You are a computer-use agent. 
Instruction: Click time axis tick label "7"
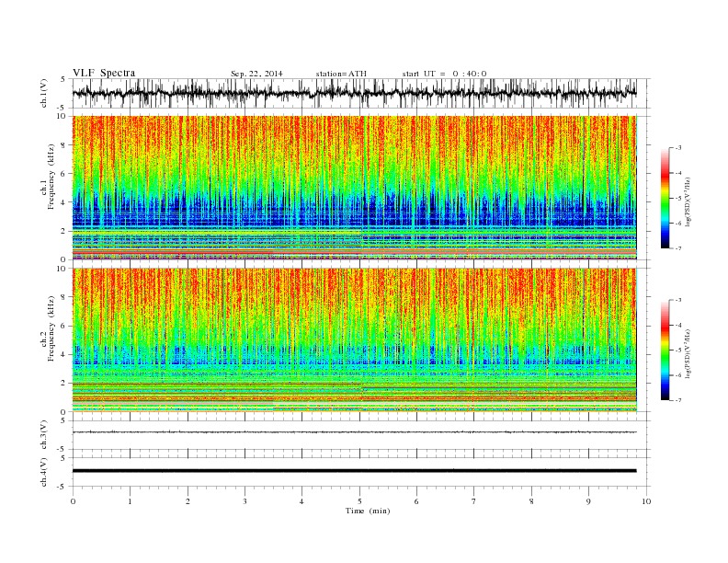coord(474,501)
